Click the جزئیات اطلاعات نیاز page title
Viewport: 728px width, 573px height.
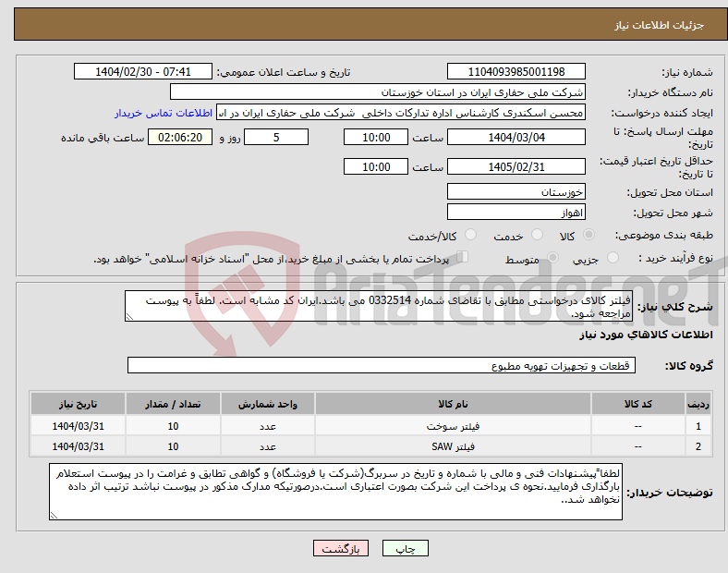point(659,25)
